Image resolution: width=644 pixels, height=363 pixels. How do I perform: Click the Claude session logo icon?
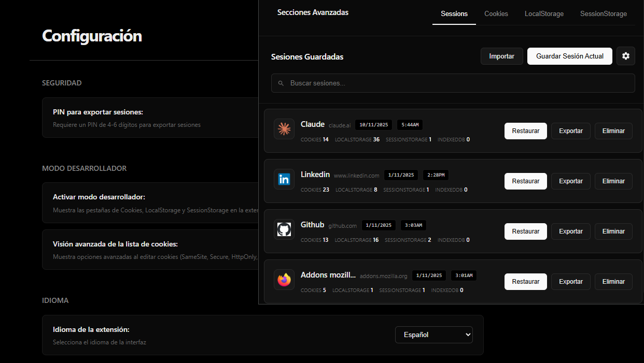[x=284, y=129]
